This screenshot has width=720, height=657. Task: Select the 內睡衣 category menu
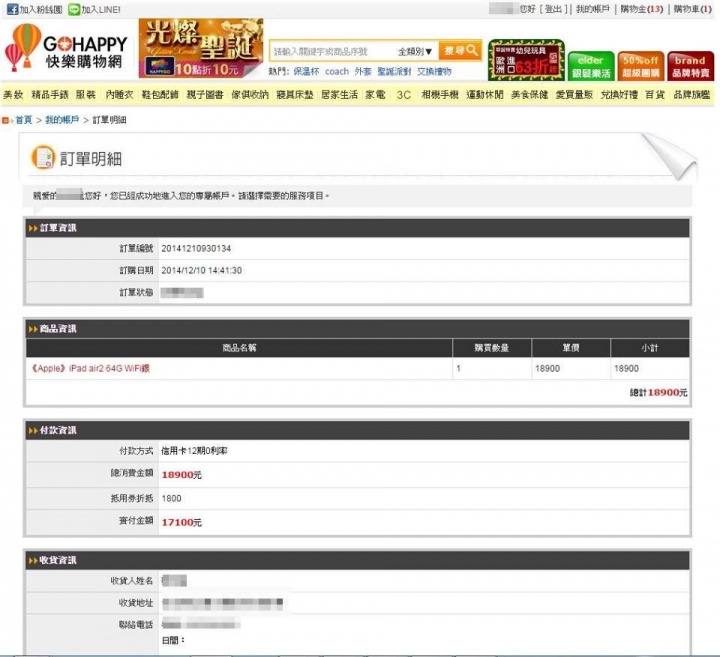(119, 95)
